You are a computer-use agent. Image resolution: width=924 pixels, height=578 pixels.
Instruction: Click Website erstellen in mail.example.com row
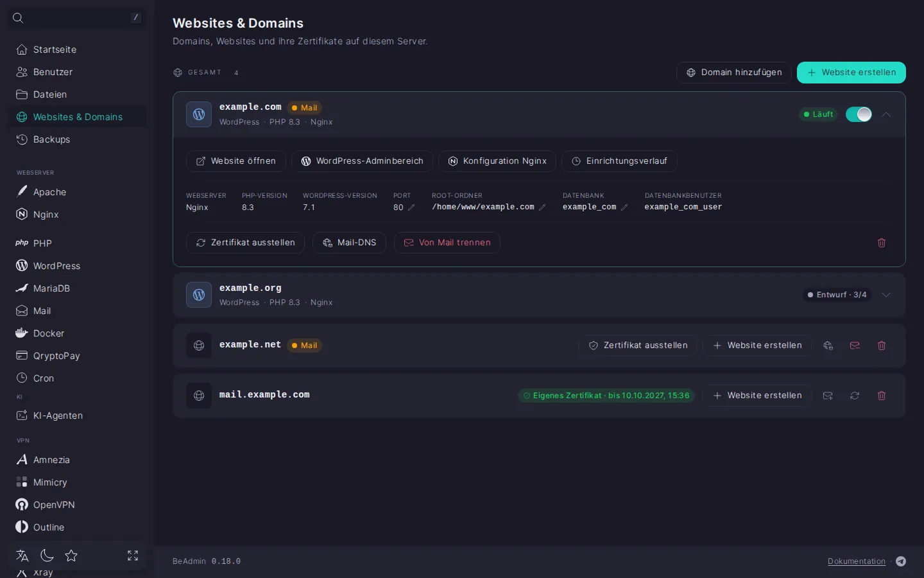click(x=757, y=396)
